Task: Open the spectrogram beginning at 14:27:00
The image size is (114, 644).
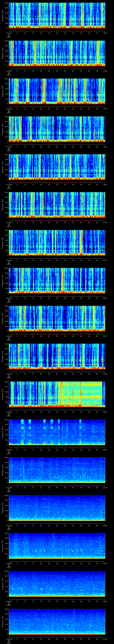Action: [x=57, y=507]
